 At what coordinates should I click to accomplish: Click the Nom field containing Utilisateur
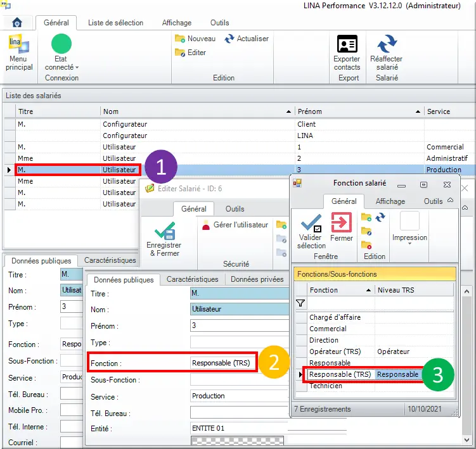pos(240,309)
